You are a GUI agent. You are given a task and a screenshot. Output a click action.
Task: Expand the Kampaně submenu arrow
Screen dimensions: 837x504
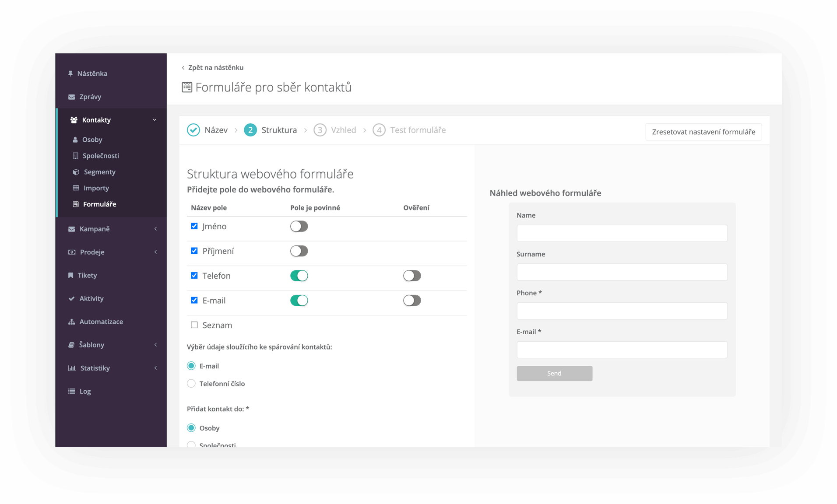tap(155, 229)
